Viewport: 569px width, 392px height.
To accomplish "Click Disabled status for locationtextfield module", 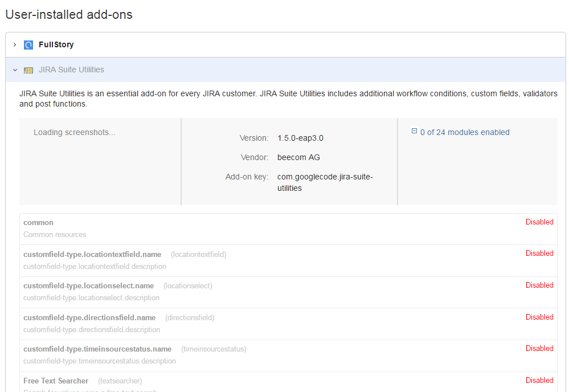I will point(539,254).
